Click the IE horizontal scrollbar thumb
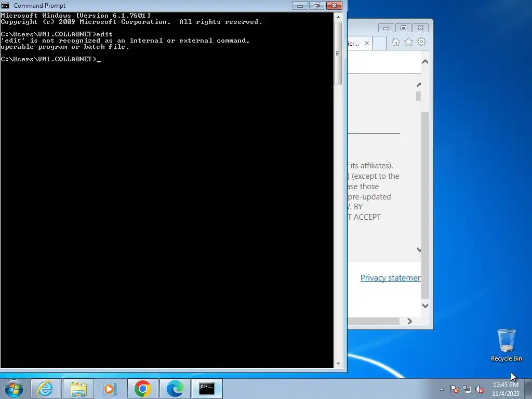 click(374, 321)
